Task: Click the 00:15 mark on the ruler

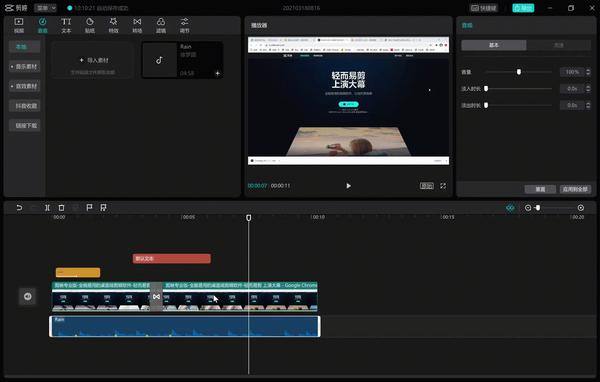Action: 447,217
